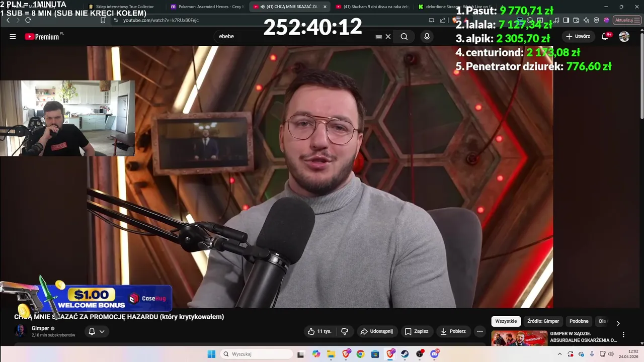The image size is (644, 362).
Task: Click the Pobierz download button
Action: 453,331
